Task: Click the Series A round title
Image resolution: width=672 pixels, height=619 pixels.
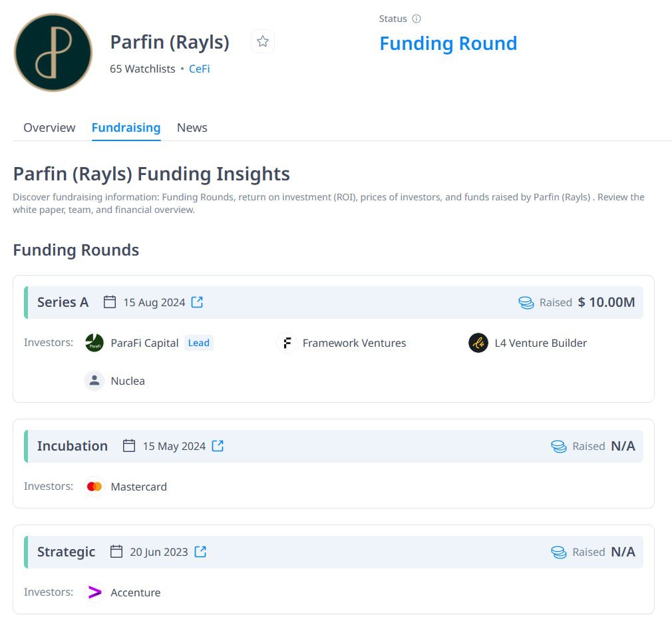Action: 63,302
